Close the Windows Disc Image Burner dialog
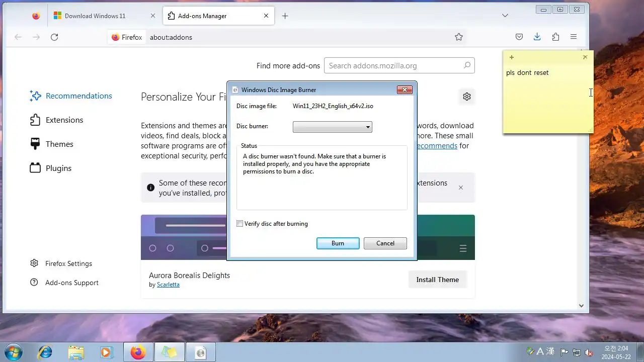 405,89
